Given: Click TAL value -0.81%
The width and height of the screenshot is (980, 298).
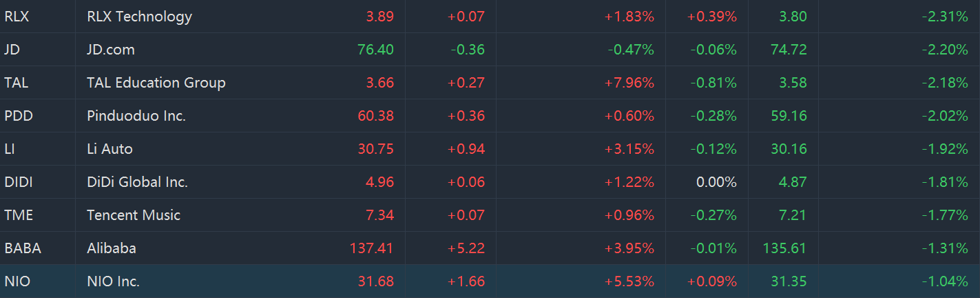Looking at the screenshot, I should coord(713,83).
